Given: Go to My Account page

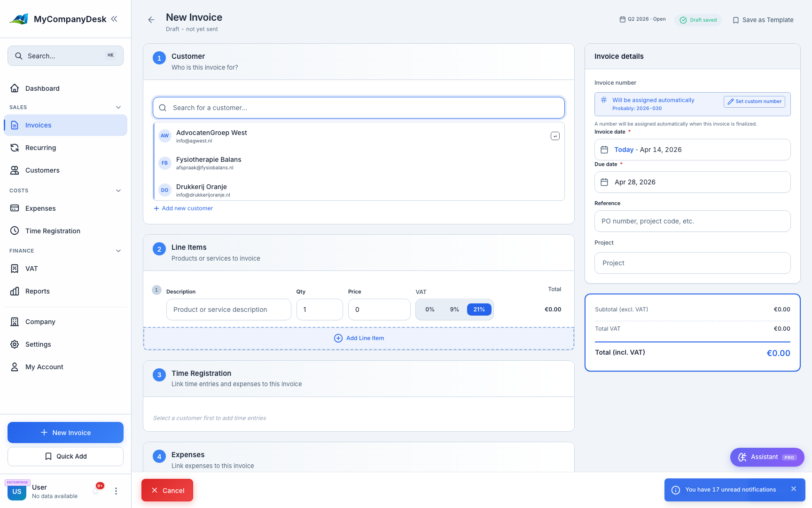Looking at the screenshot, I should 44,367.
